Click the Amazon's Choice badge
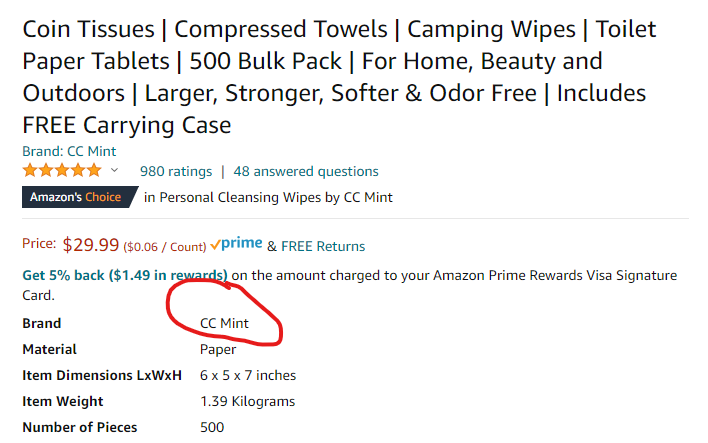 79,197
